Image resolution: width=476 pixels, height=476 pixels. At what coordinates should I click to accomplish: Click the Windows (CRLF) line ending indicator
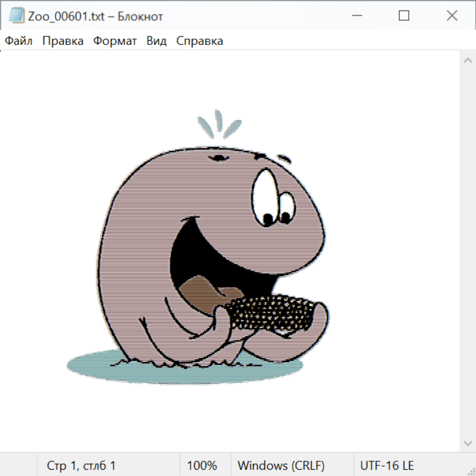coord(281,465)
